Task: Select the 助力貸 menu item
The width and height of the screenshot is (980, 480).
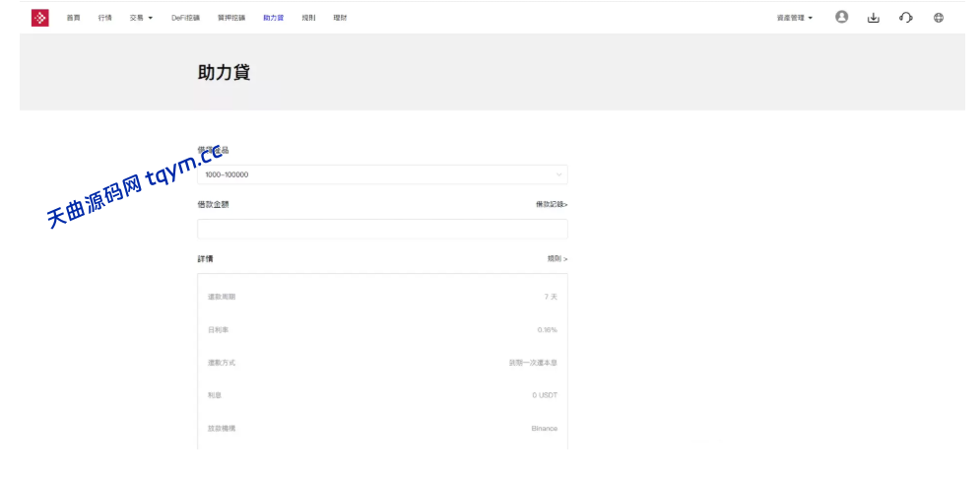Action: tap(273, 18)
